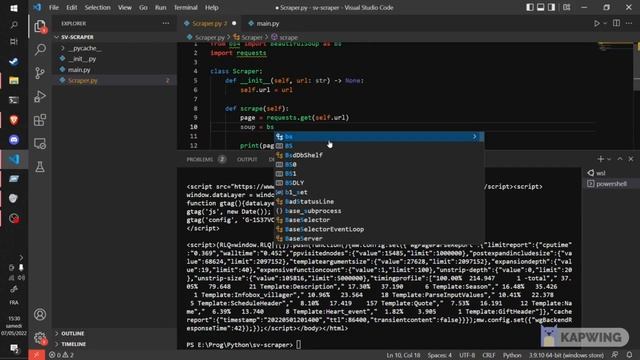Open Discord from the Windows taskbar

14,140
